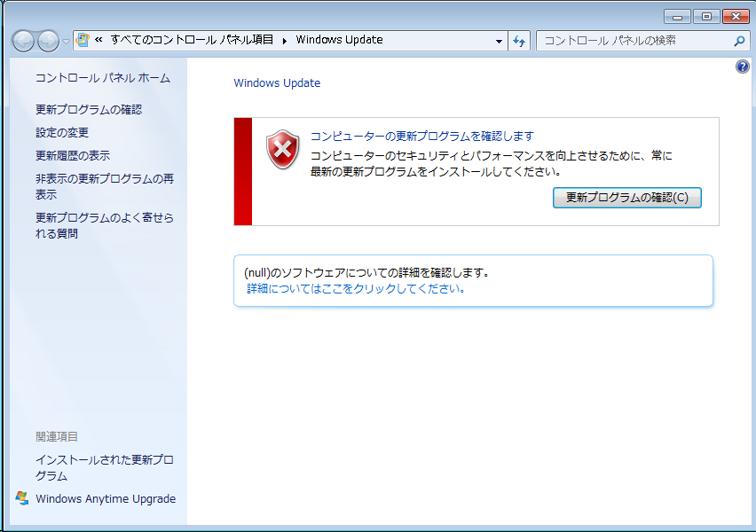Screen dimensions: 756x532
Task: Open コントロール パネル ホーム link
Action: click(103, 78)
